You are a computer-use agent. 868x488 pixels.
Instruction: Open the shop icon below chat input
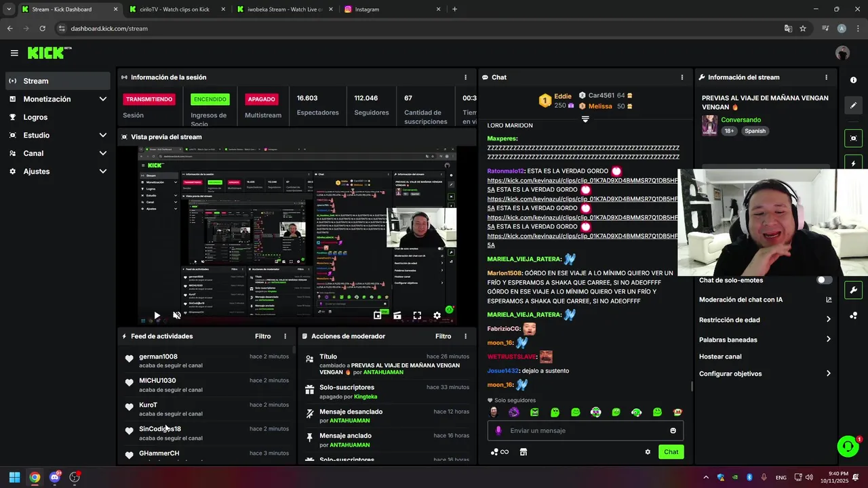[523, 452]
